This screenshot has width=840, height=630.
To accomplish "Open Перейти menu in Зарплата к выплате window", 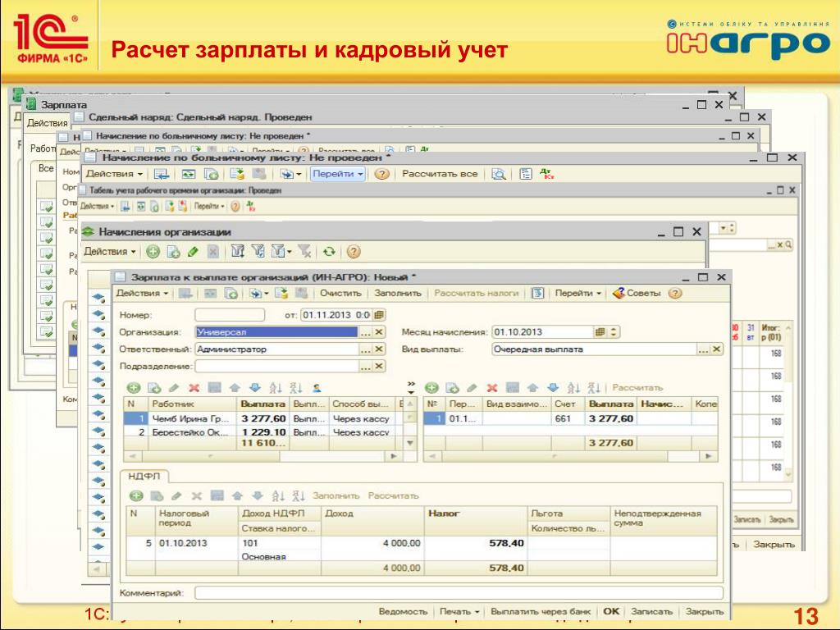I will point(578,293).
